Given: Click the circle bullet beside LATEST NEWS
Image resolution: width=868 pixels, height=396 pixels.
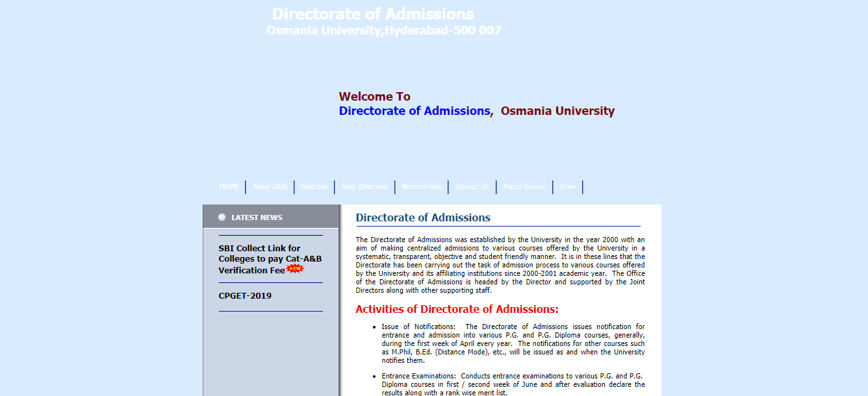Looking at the screenshot, I should [x=222, y=217].
